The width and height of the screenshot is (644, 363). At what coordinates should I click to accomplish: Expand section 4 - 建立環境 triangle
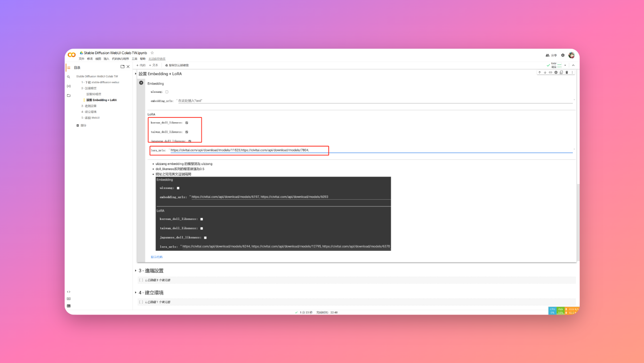tap(136, 293)
